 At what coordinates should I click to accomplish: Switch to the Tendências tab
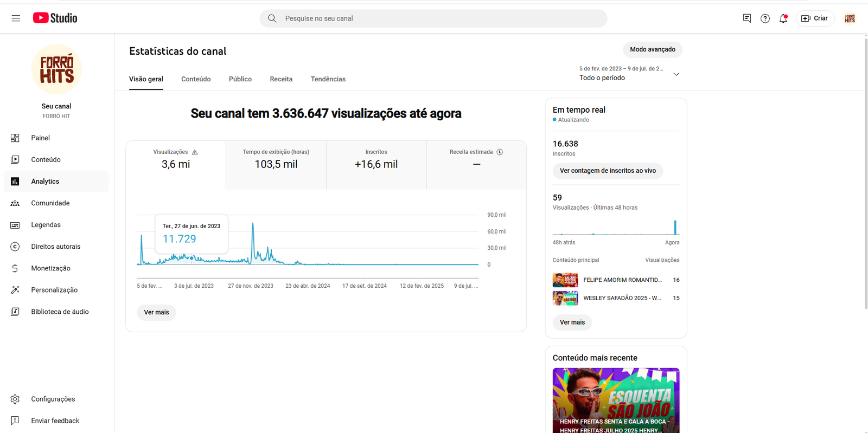click(328, 79)
